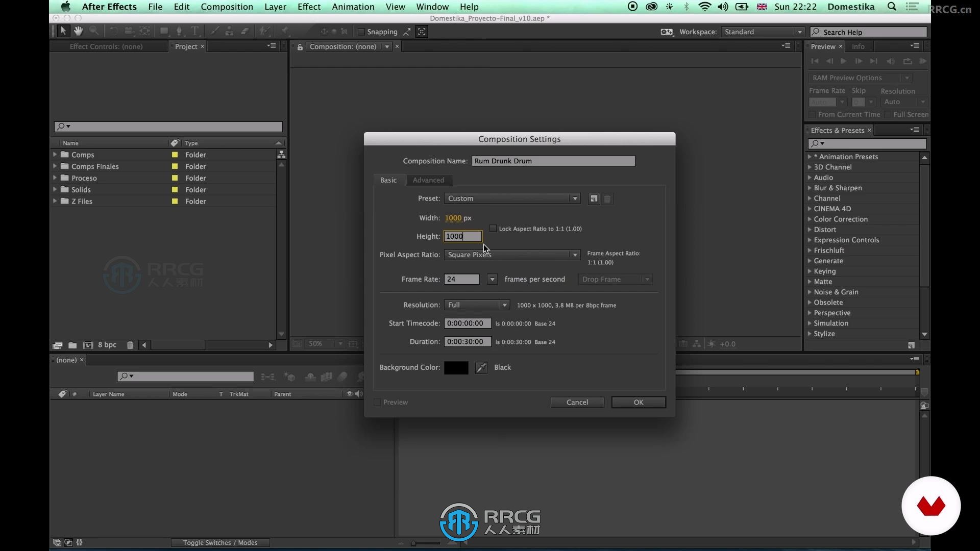The width and height of the screenshot is (980, 551).
Task: Create new composition icon in Project panel
Action: [x=88, y=345]
